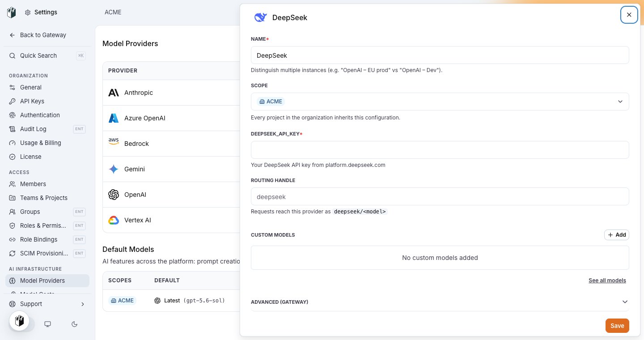
Task: Click the License checkmark icon
Action: (x=12, y=157)
